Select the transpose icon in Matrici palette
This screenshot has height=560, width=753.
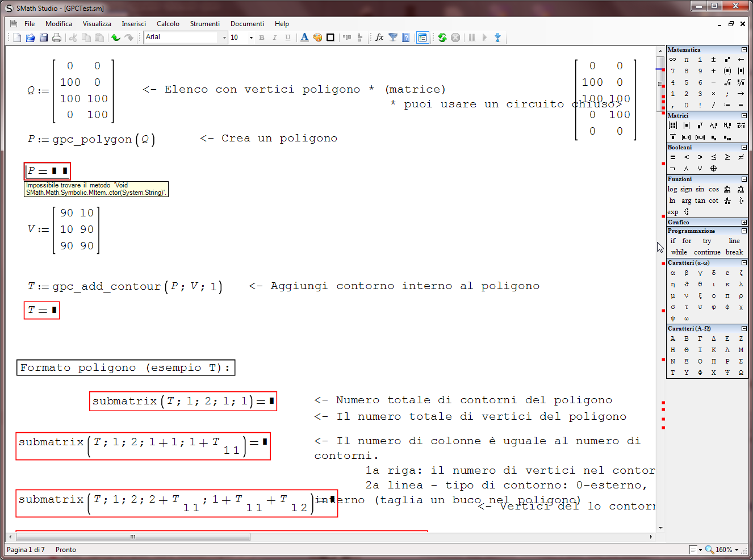click(700, 126)
